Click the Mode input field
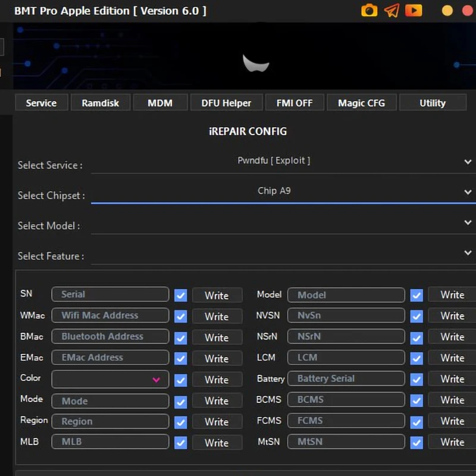 (110, 401)
